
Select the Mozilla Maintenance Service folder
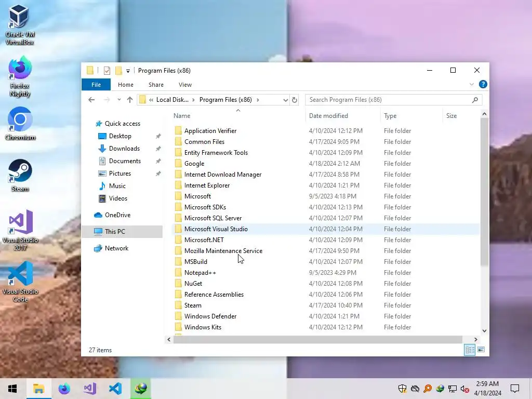point(223,251)
